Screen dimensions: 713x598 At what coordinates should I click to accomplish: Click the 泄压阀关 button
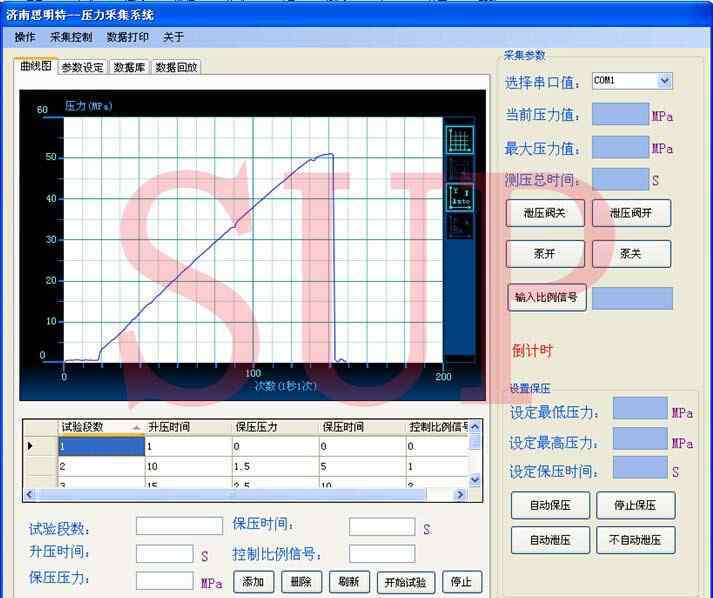point(545,213)
